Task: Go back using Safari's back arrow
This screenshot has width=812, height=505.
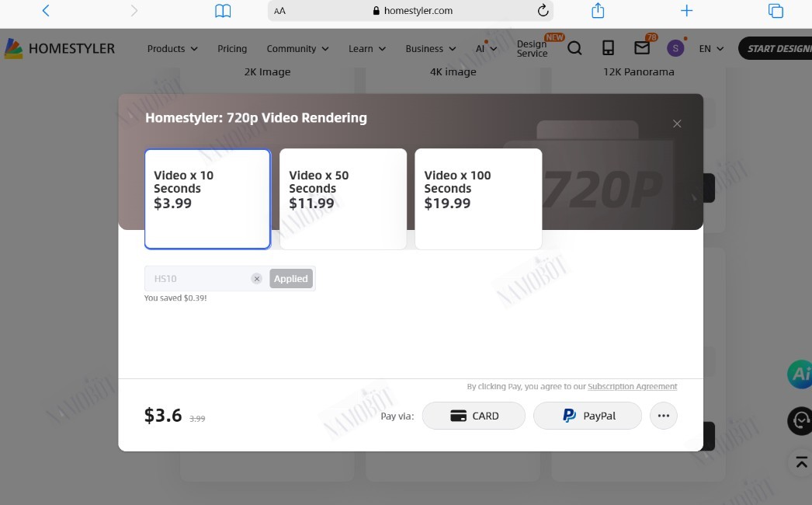Action: 46,10
